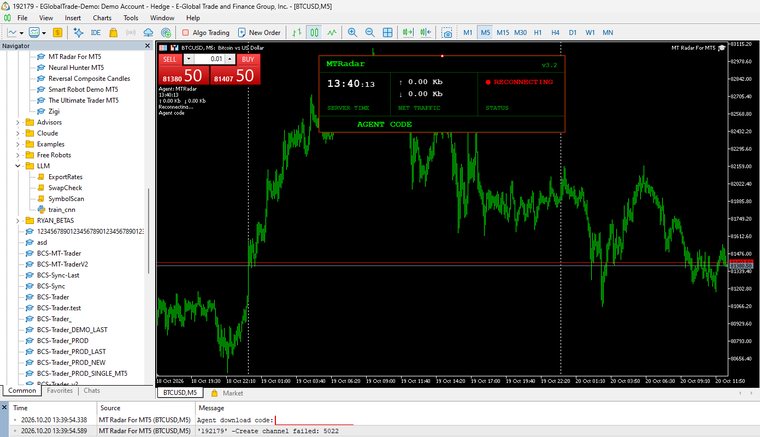Click buy price 81407 panel
The width and height of the screenshot is (760, 437).
[x=235, y=76]
